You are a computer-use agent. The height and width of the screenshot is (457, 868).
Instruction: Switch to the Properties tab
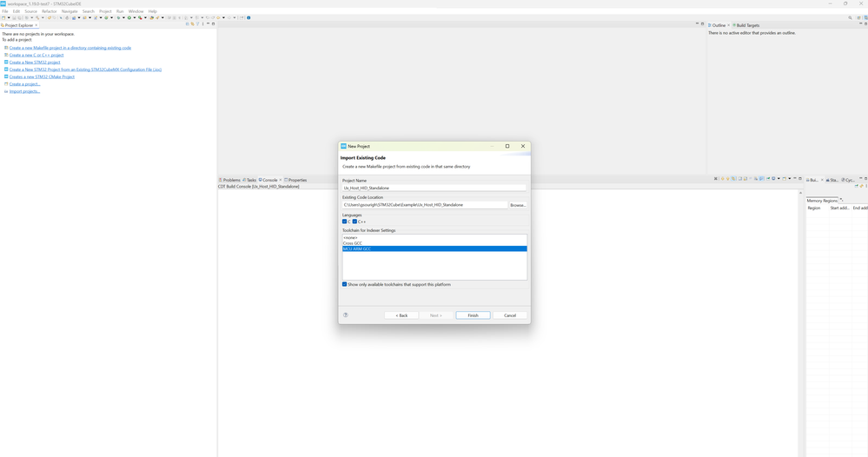(x=295, y=180)
